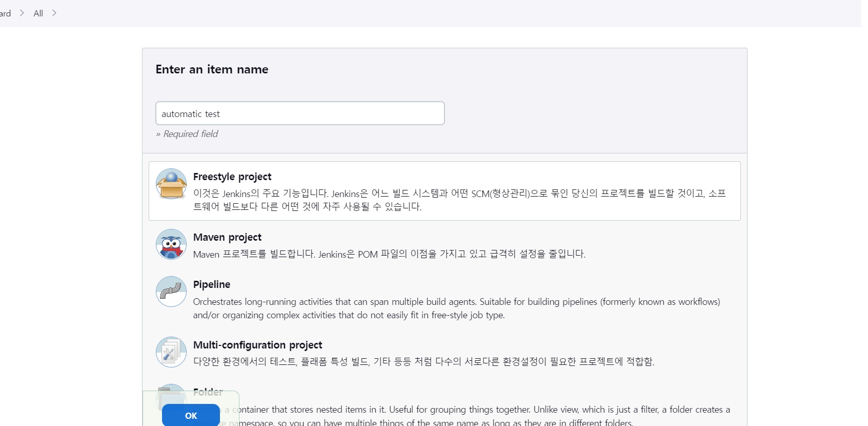
Task: Click the Maven project description mentioning POM
Action: (389, 254)
